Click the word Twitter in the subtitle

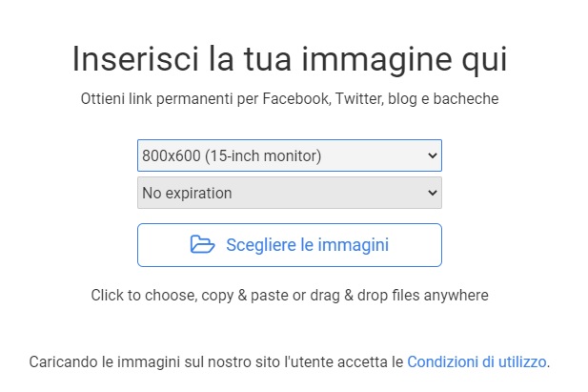point(359,99)
